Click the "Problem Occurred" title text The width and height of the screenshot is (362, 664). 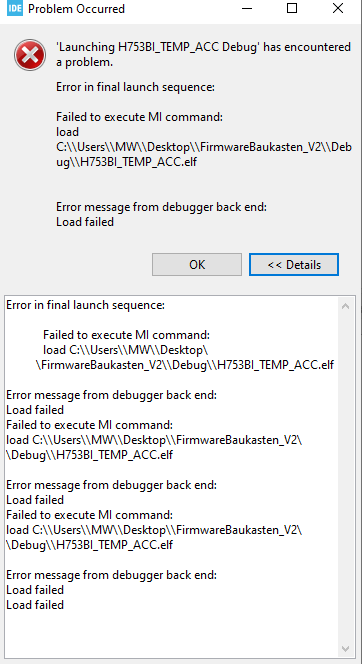click(77, 9)
